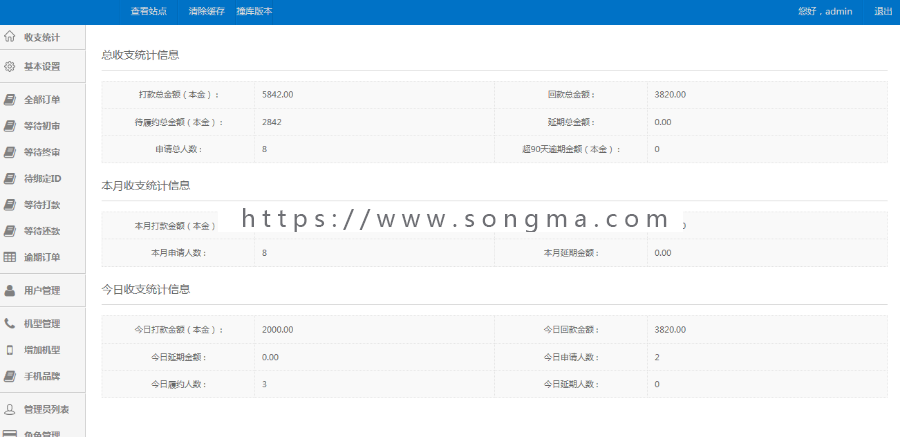Open 收支统计 via its home icon
This screenshot has width=900, height=437.
(9, 37)
